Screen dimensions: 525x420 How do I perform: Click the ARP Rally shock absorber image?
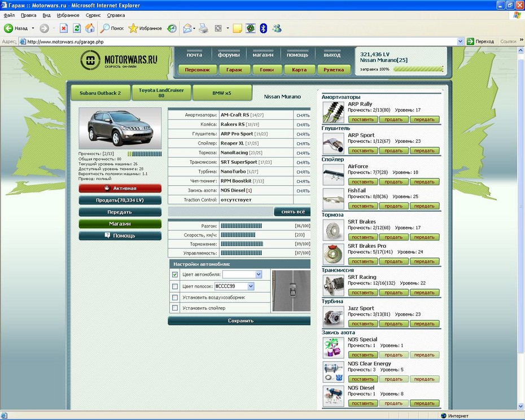tap(333, 112)
